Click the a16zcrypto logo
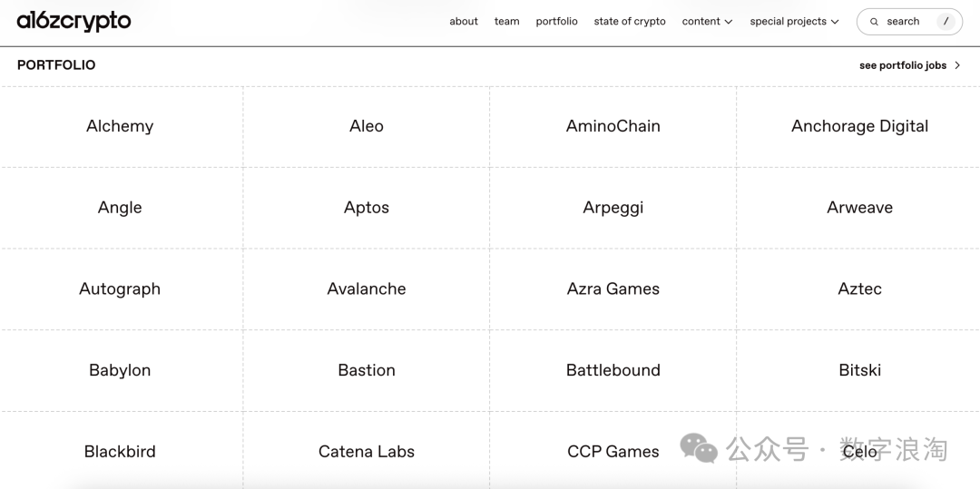This screenshot has height=489, width=980. point(73,21)
